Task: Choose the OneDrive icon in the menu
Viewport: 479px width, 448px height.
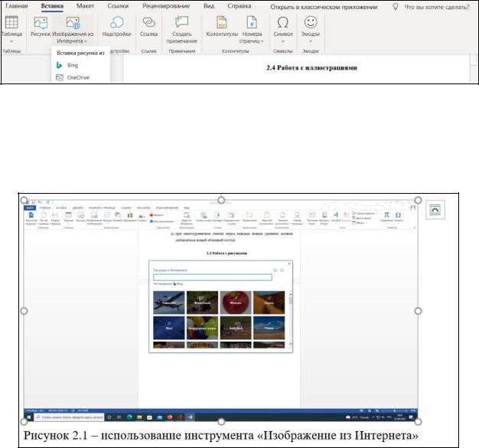Action: [59, 77]
